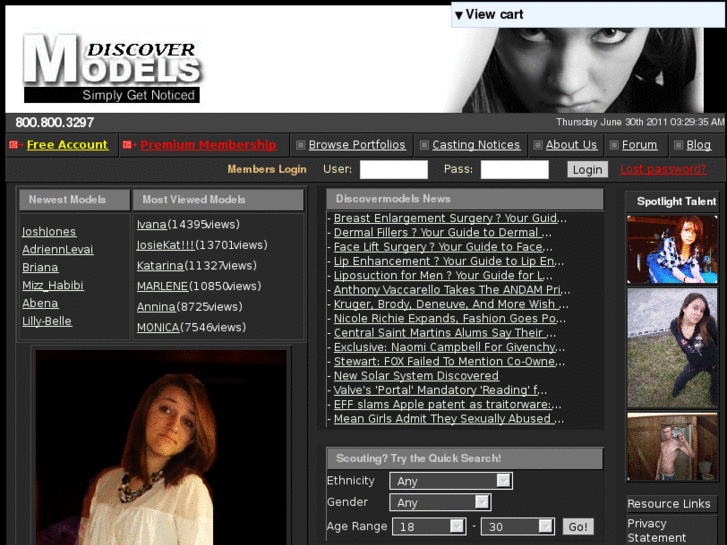Open the Blog page
The height and width of the screenshot is (545, 727).
pos(698,145)
